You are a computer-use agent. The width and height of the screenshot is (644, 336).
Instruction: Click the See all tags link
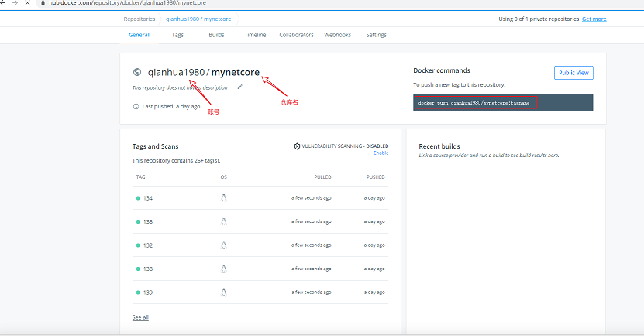[x=140, y=317]
